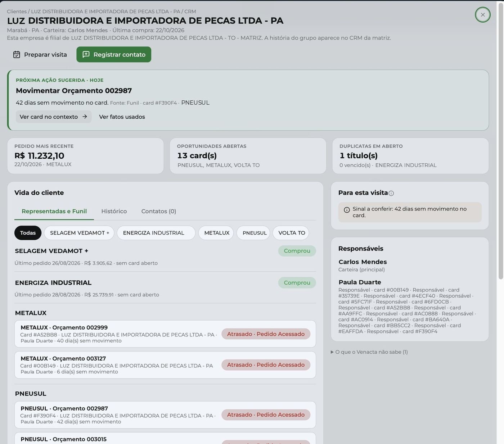
Task: Open the Contatos (0) tab
Action: click(x=159, y=211)
